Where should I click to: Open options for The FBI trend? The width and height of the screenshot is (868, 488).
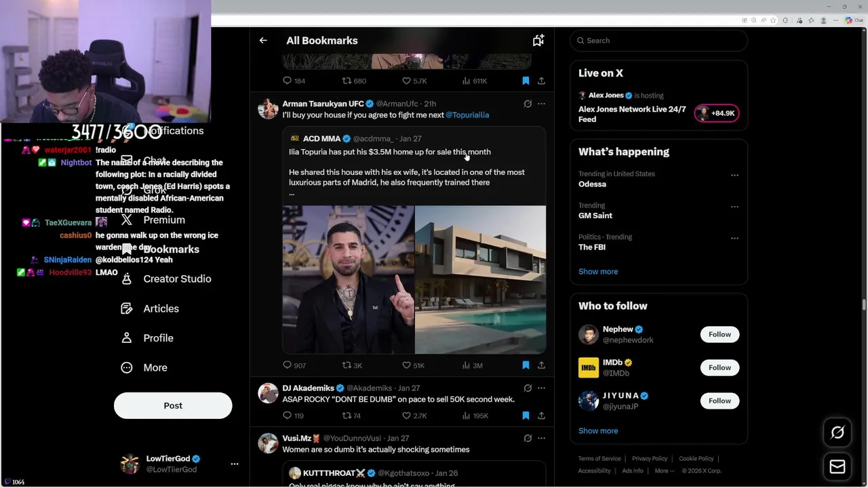click(x=734, y=239)
